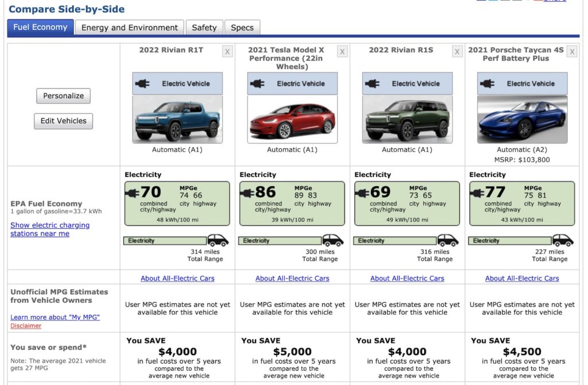Viewport: 588px width, 385px height.
Task: Click the $4,500 fuel savings amount
Action: click(522, 352)
